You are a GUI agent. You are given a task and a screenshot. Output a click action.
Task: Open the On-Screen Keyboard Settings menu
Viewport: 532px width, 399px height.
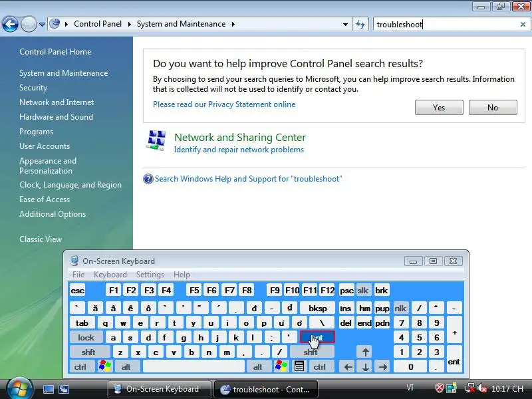coord(150,275)
